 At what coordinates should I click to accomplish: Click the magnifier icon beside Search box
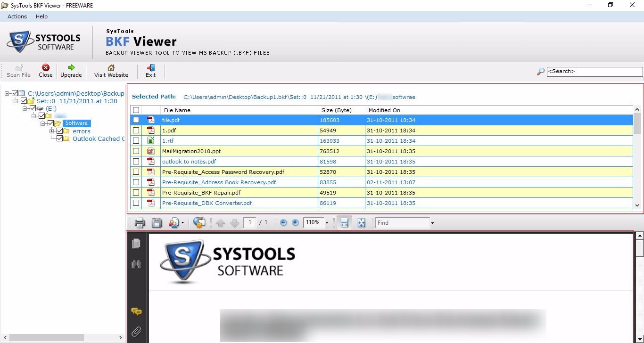tap(541, 72)
